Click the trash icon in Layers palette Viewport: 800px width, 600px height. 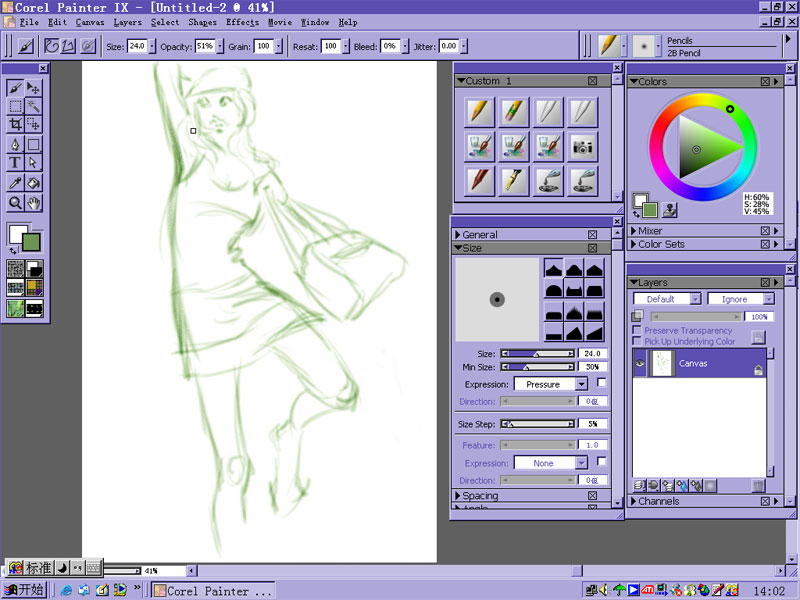point(758,485)
